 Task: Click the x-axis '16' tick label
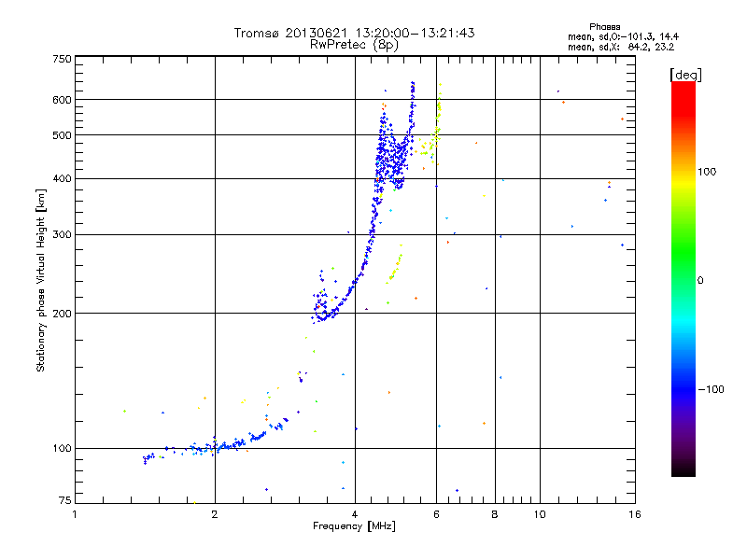pyautogui.click(x=635, y=514)
